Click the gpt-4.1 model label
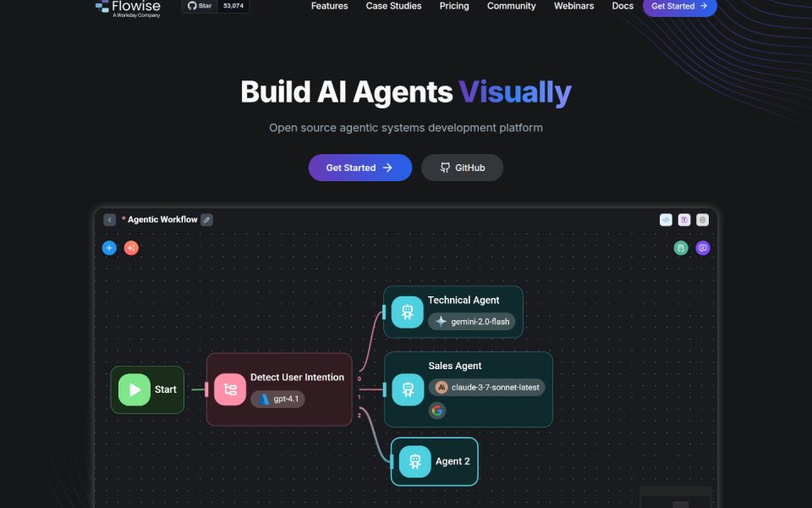This screenshot has height=508, width=812. (286, 399)
